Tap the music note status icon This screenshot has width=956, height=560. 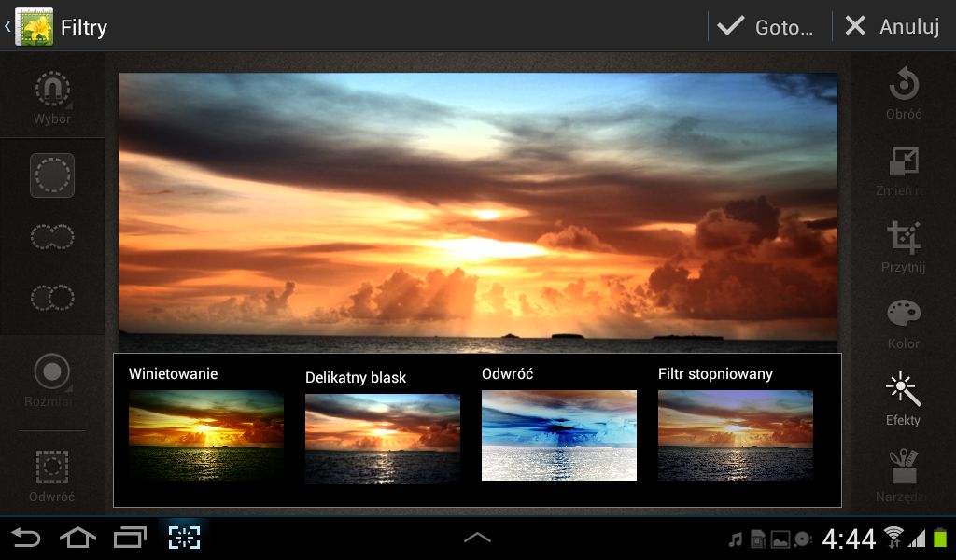click(x=736, y=539)
